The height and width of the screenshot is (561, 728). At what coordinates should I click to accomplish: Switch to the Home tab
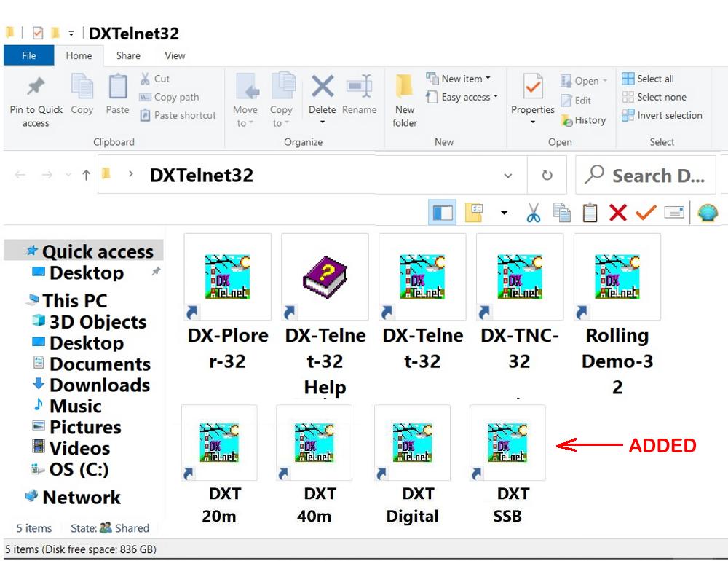79,56
